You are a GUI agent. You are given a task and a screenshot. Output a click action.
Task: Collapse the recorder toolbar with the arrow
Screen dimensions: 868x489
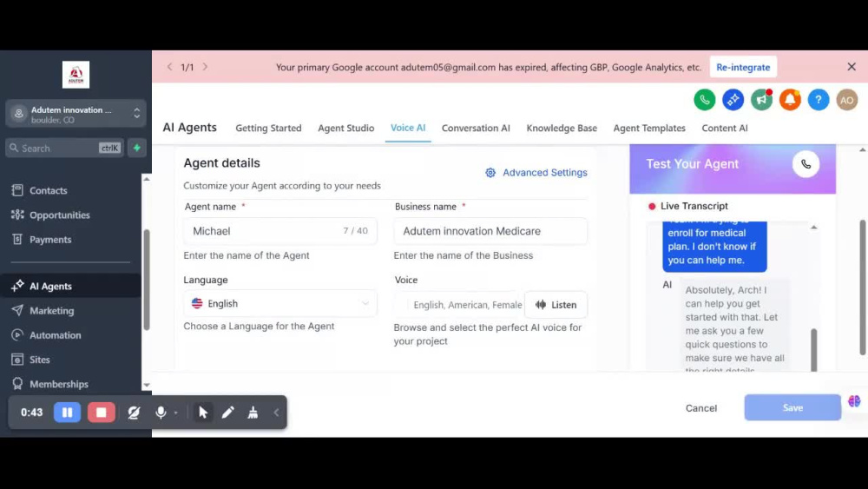[276, 412]
